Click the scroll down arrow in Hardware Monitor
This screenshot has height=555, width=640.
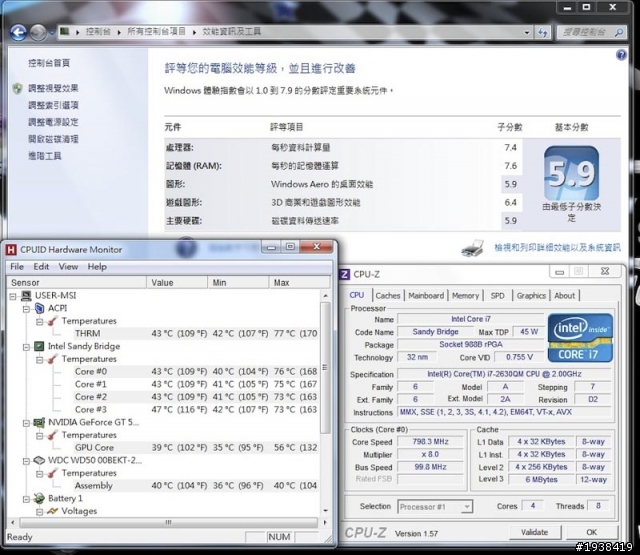click(x=325, y=511)
